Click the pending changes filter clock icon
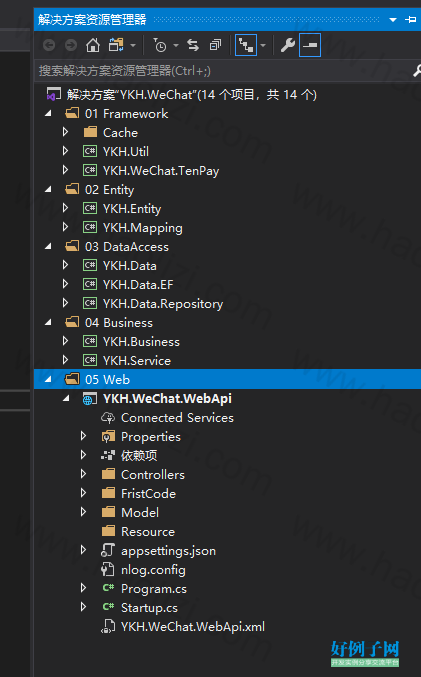Screen dimensions: 421x677 160,45
